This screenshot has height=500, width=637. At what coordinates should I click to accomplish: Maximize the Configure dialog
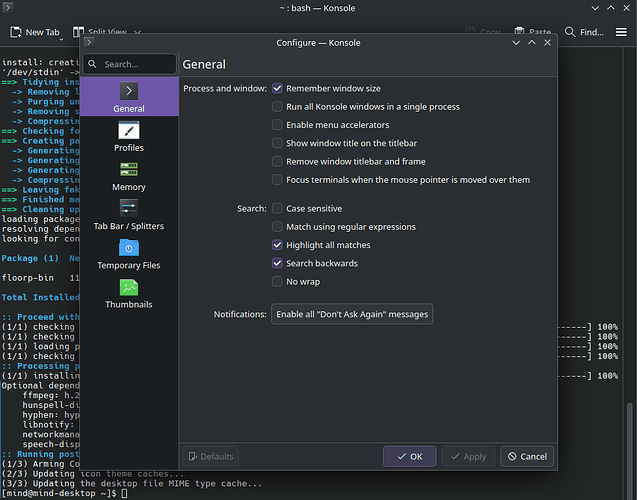[x=532, y=43]
